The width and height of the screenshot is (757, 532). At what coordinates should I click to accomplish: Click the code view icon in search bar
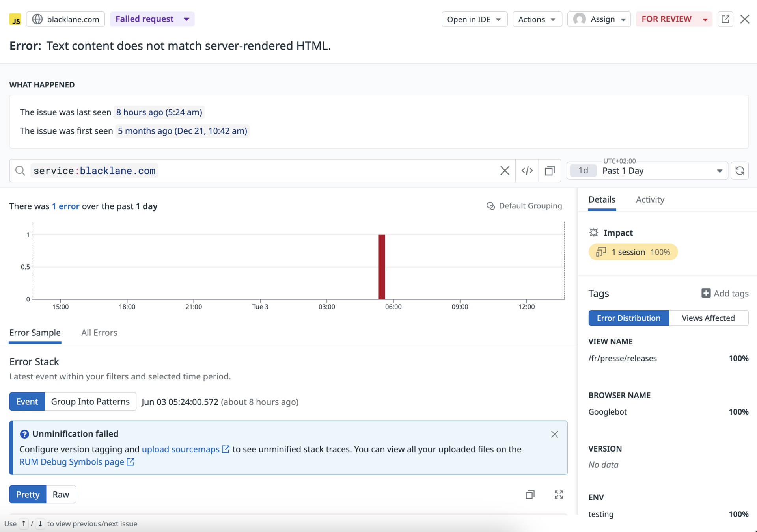tap(527, 171)
